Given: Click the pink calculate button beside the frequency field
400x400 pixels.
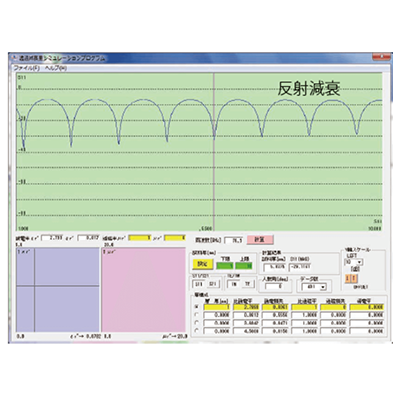Looking at the screenshot, I should click(260, 240).
